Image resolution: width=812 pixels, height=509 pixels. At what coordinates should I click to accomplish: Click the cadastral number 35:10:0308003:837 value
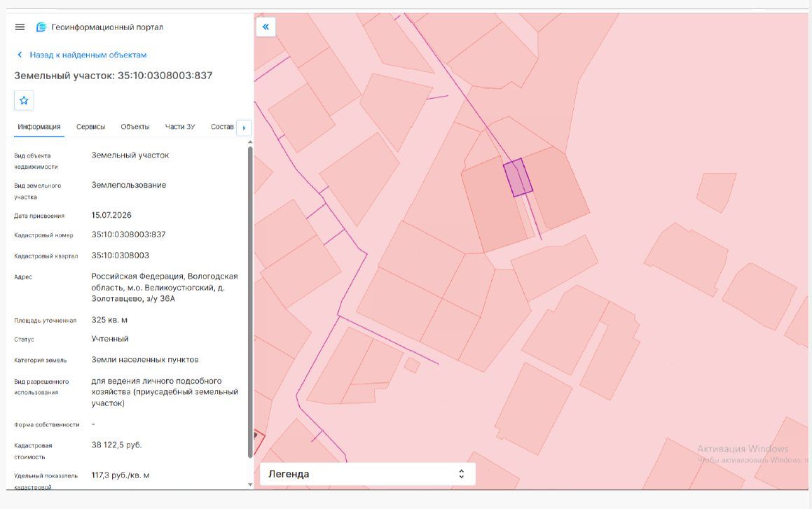coord(128,235)
